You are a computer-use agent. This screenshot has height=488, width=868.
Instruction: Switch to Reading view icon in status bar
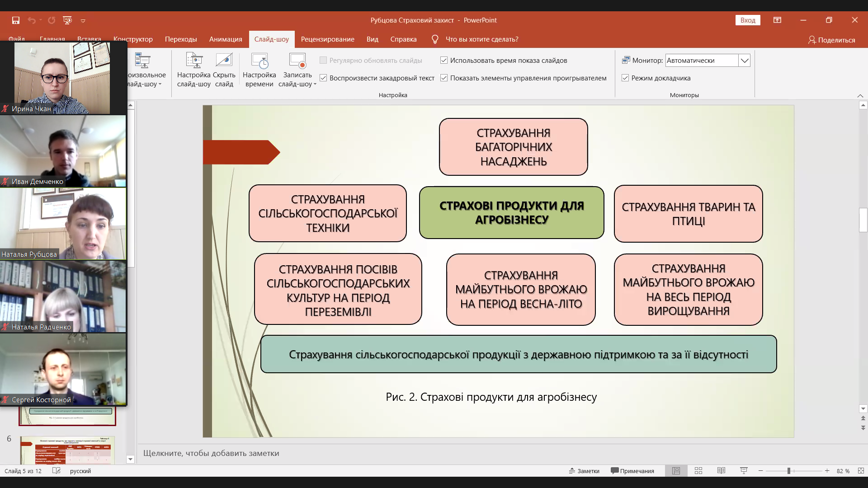pyautogui.click(x=721, y=471)
